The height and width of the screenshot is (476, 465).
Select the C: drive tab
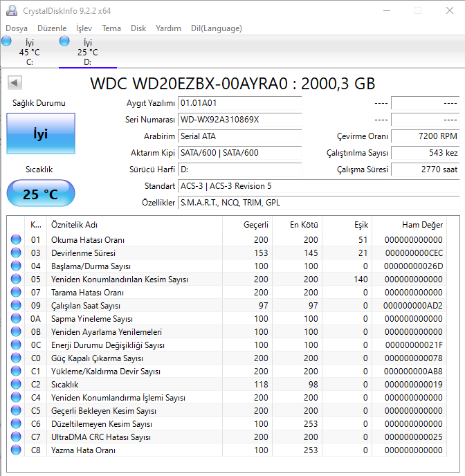(x=30, y=52)
